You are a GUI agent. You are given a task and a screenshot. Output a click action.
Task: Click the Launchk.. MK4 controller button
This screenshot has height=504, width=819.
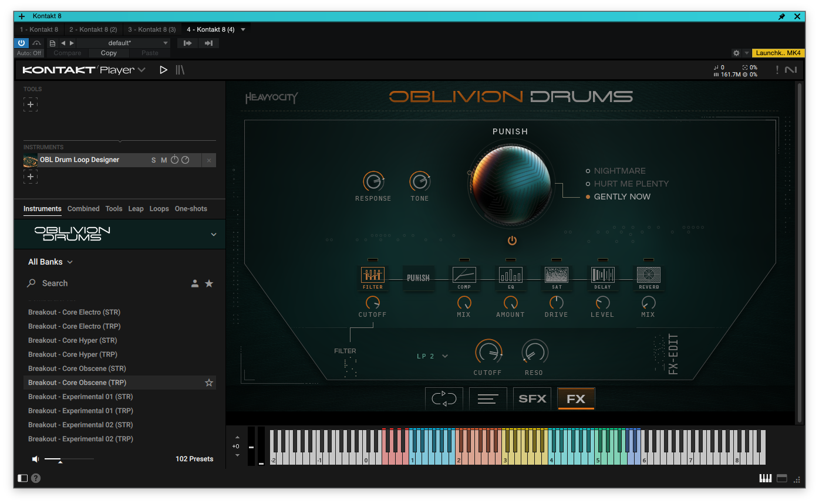coord(778,53)
